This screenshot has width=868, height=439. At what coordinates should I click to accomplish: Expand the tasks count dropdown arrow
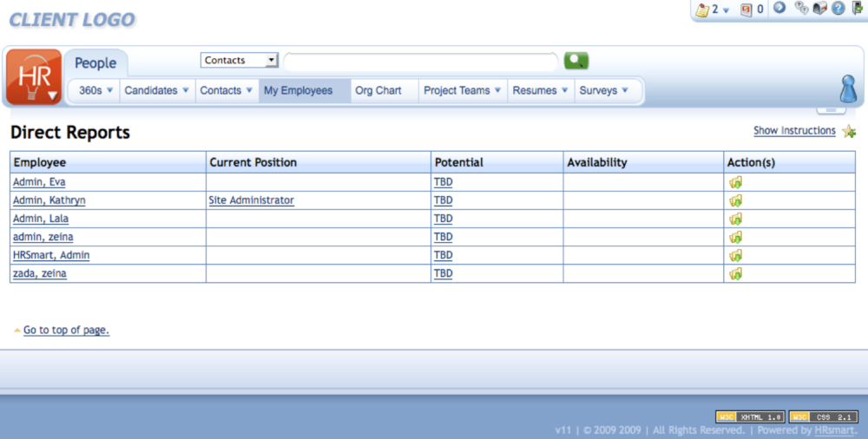727,10
